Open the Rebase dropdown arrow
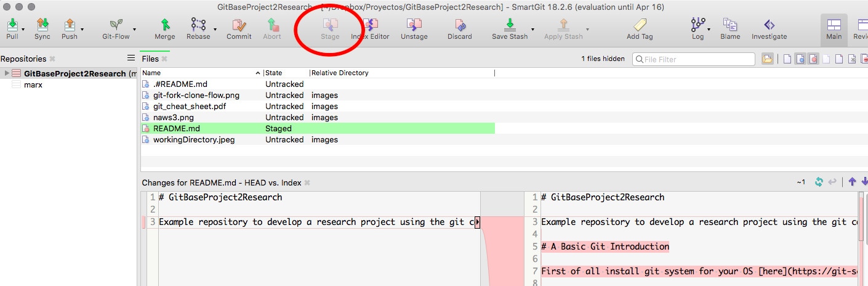868x286 pixels. (215, 29)
